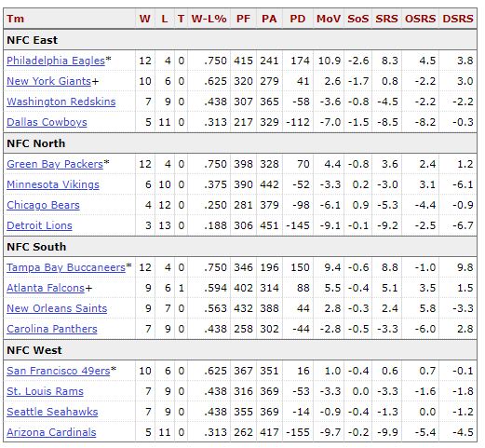The height and width of the screenshot is (448, 485).
Task: Sort by the L column header
Action: 165,19
